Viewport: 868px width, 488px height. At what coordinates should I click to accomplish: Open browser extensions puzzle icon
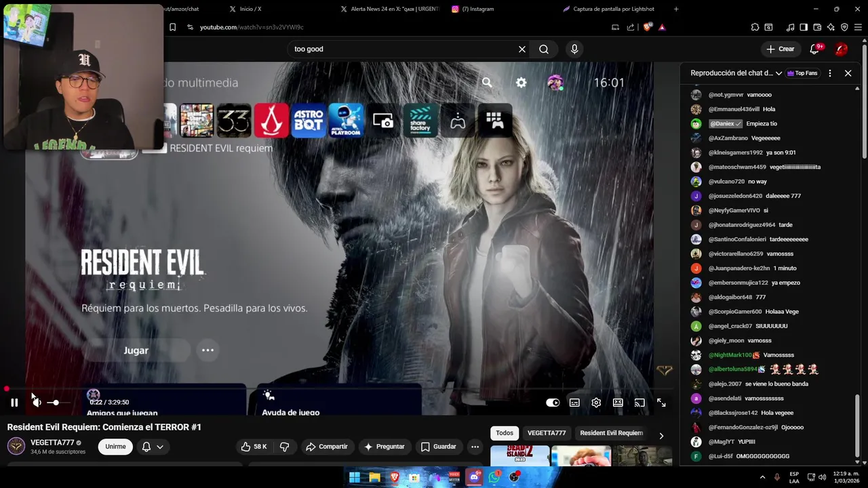pos(755,27)
